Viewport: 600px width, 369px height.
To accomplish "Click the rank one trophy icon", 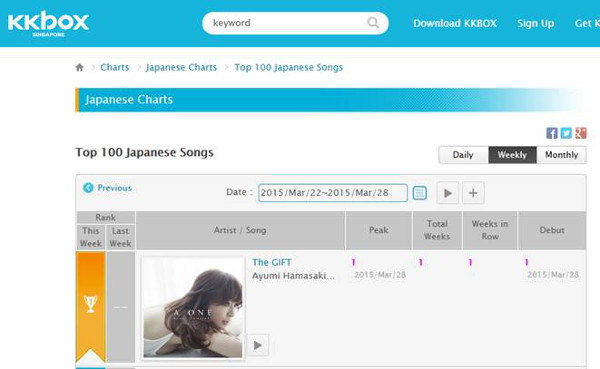I will point(91,304).
